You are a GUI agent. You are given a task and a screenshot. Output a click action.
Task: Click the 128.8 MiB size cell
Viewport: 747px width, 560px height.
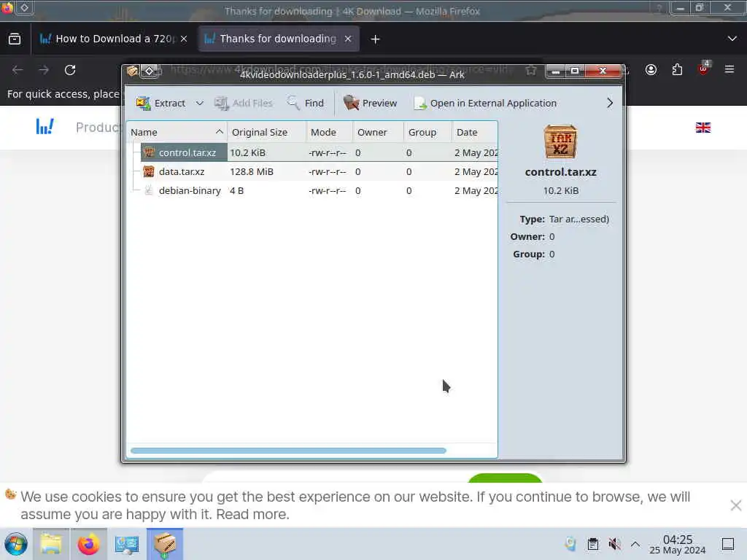click(x=252, y=171)
